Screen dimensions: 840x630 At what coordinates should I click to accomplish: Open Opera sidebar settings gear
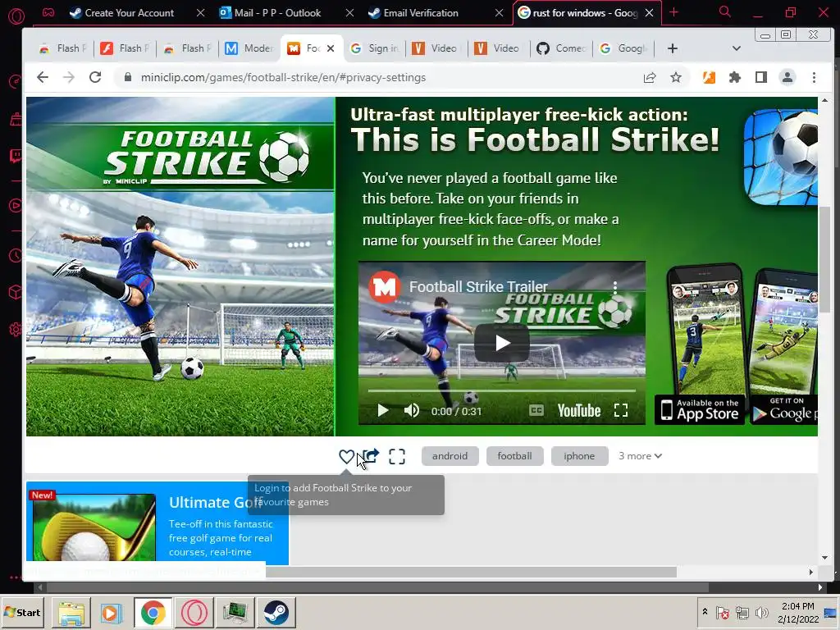tap(16, 330)
